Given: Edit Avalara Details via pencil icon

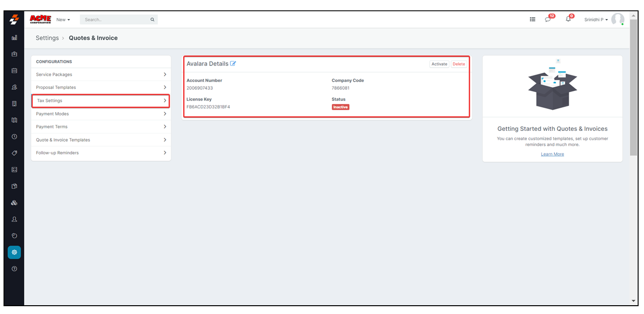Looking at the screenshot, I should click(233, 63).
